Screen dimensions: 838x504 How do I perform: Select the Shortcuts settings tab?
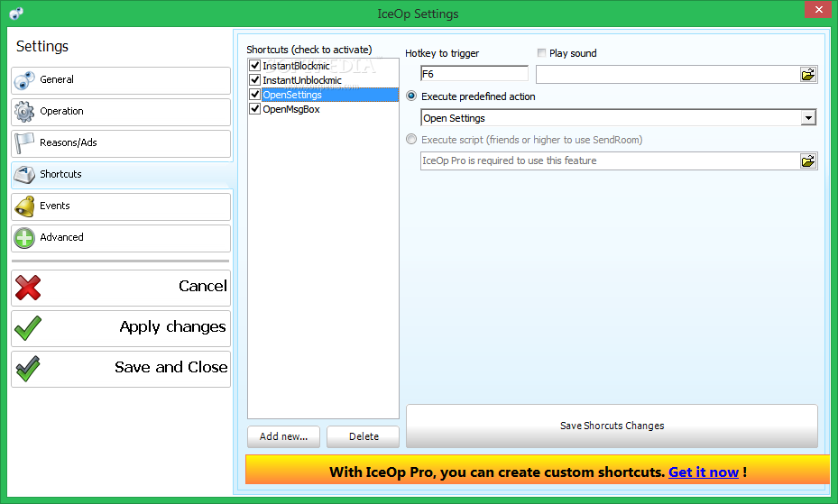(x=122, y=175)
